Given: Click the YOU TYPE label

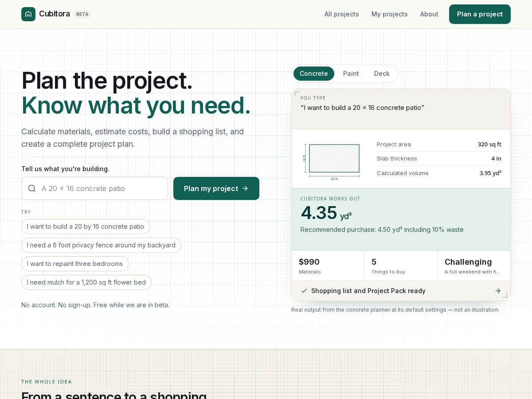Looking at the screenshot, I should pos(313,98).
